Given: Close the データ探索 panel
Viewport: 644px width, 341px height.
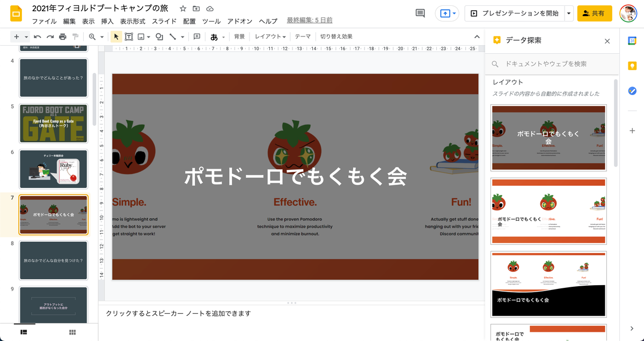Looking at the screenshot, I should coord(607,41).
